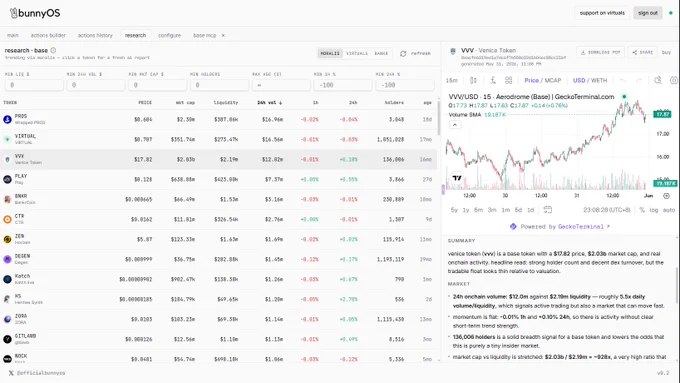Open the main tab
The width and height of the screenshot is (680, 383).
point(13,35)
